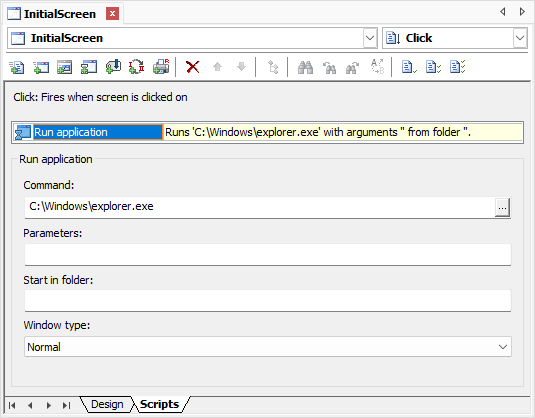Image resolution: width=535 pixels, height=418 pixels.
Task: Click the add download command icon
Action: 113,67
